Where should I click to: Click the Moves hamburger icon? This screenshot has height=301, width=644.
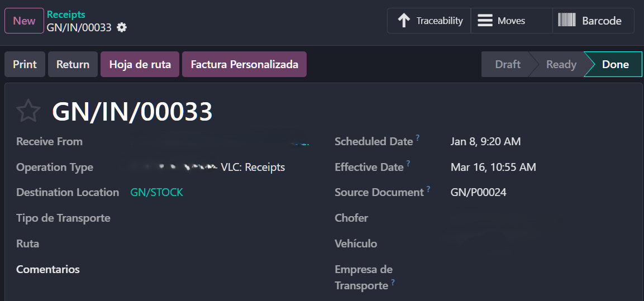[x=485, y=21]
